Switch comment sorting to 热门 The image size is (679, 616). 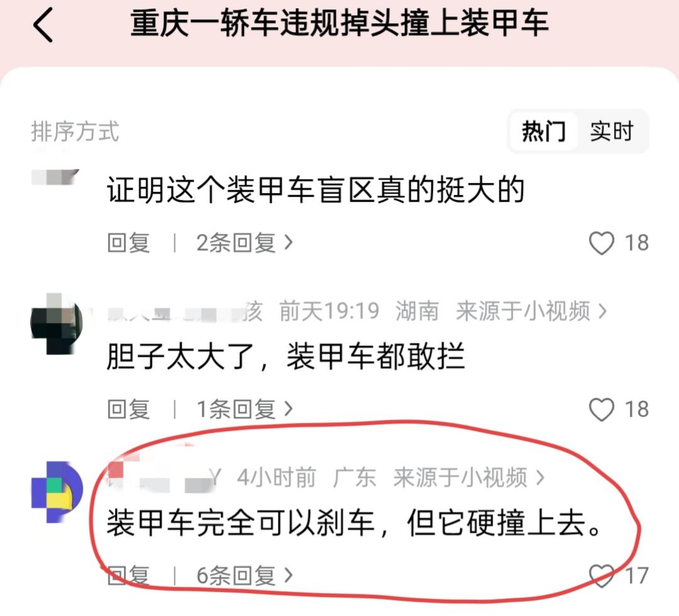pos(543,131)
